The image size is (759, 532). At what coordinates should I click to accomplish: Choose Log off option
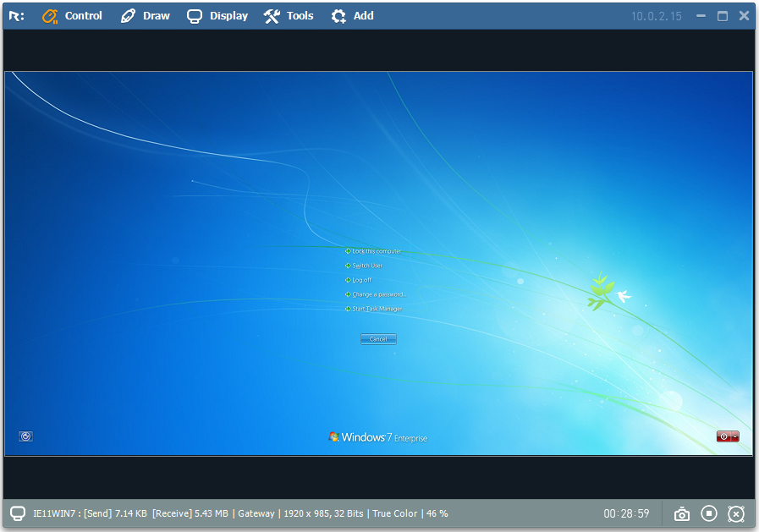(361, 280)
